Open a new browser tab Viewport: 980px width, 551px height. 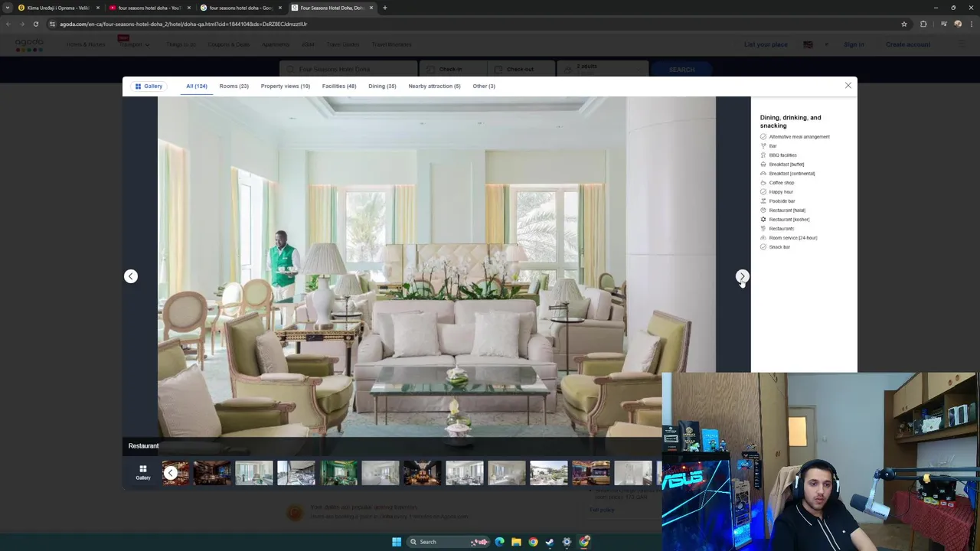click(384, 8)
